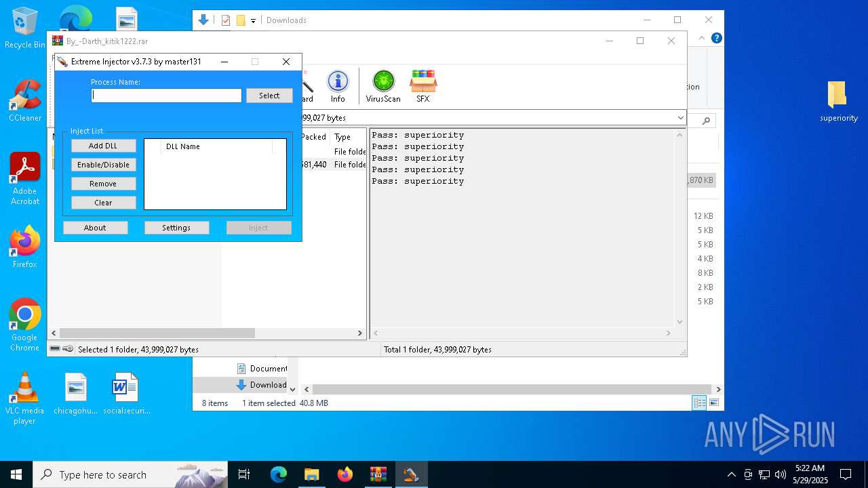Launch Firefox from desktop shortcut

pyautogui.click(x=25, y=247)
